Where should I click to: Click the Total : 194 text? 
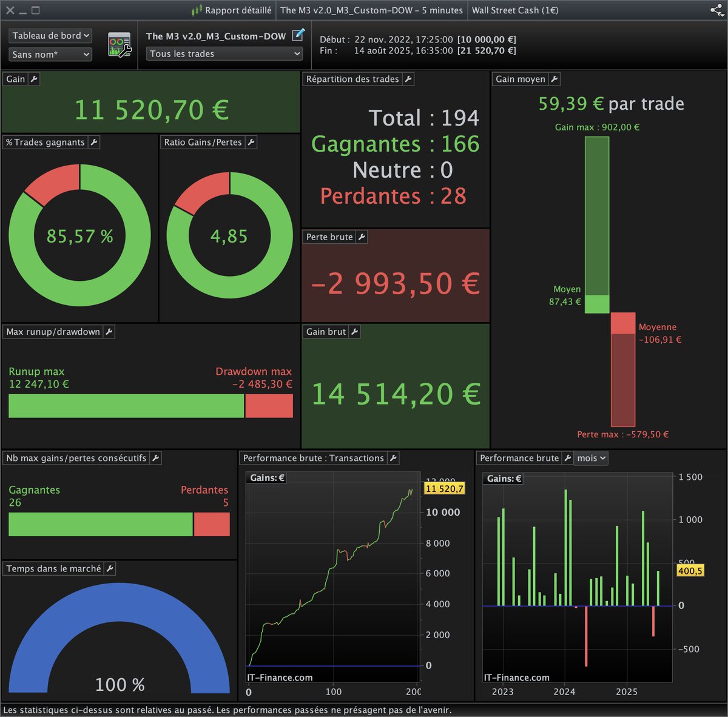coord(423,118)
